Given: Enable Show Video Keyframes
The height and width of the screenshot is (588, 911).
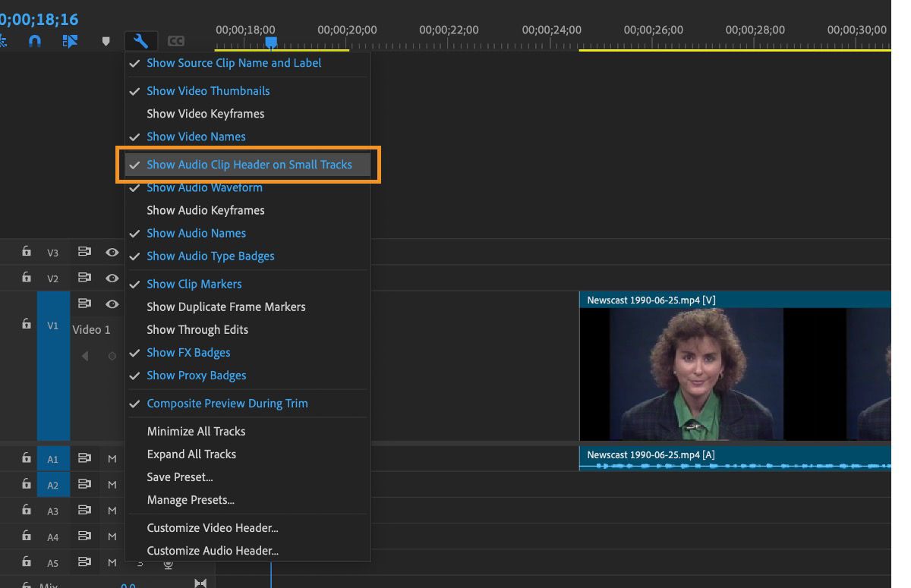Looking at the screenshot, I should (206, 114).
